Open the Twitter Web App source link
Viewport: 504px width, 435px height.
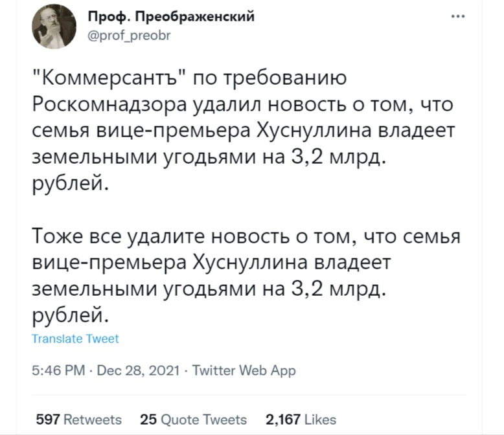click(x=244, y=370)
